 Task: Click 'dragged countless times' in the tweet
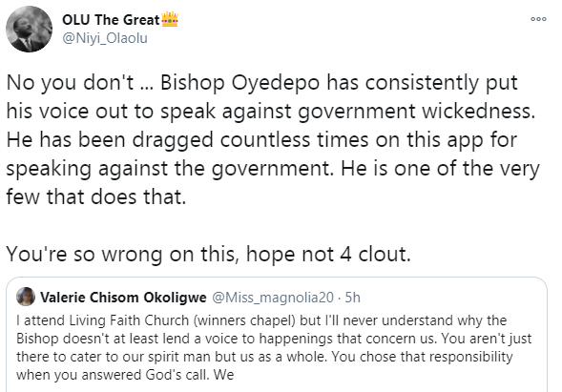pyautogui.click(x=250, y=140)
